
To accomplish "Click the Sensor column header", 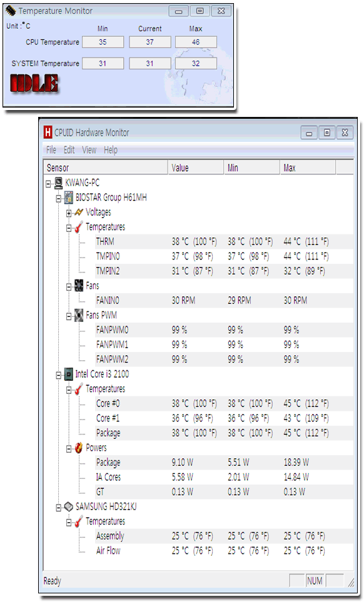I will click(x=106, y=168).
